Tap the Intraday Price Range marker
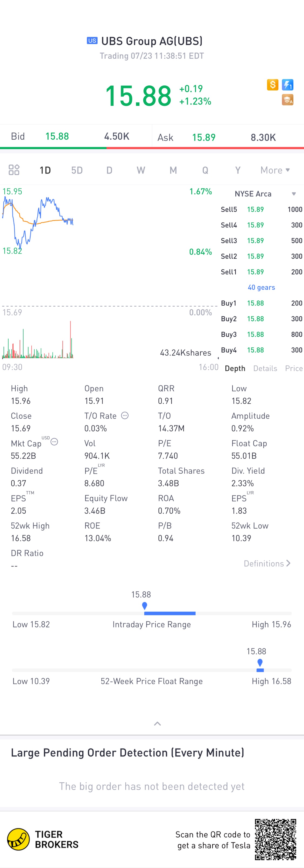This screenshot has width=304, height=868. click(145, 606)
